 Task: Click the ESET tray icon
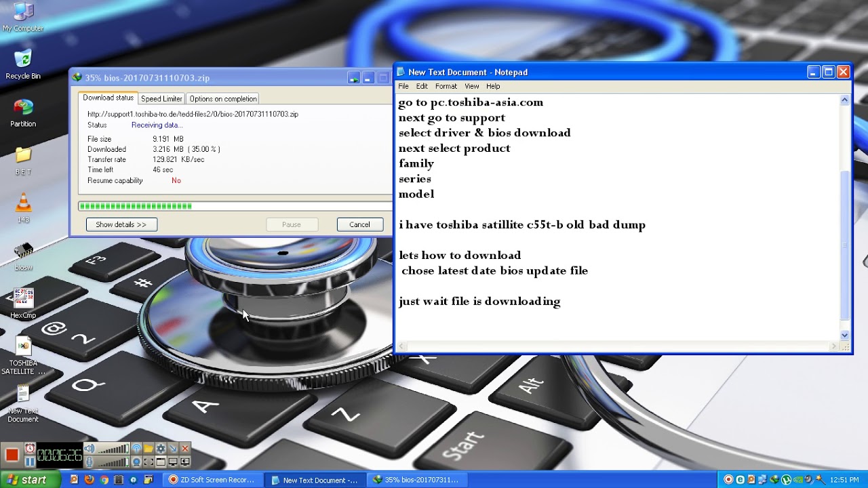[x=740, y=479]
